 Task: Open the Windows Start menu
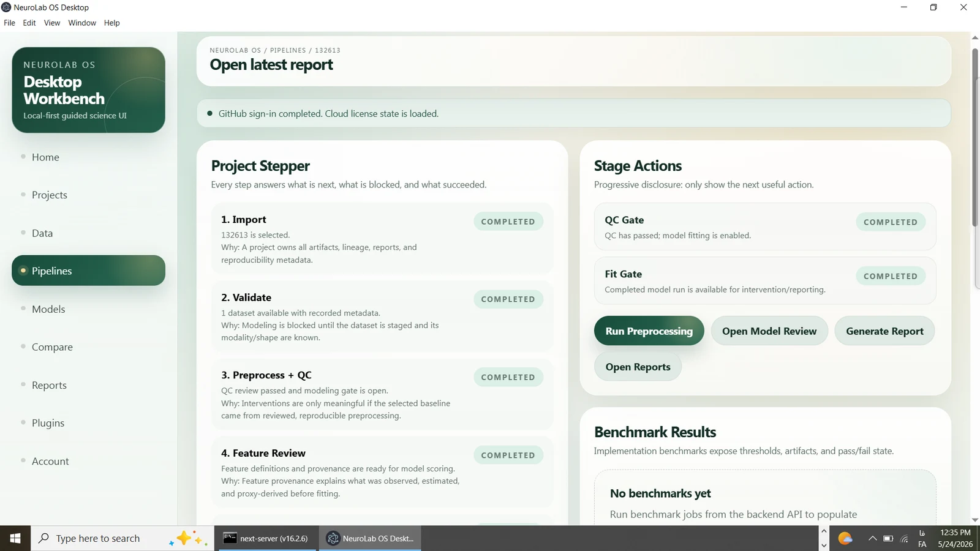(15, 538)
